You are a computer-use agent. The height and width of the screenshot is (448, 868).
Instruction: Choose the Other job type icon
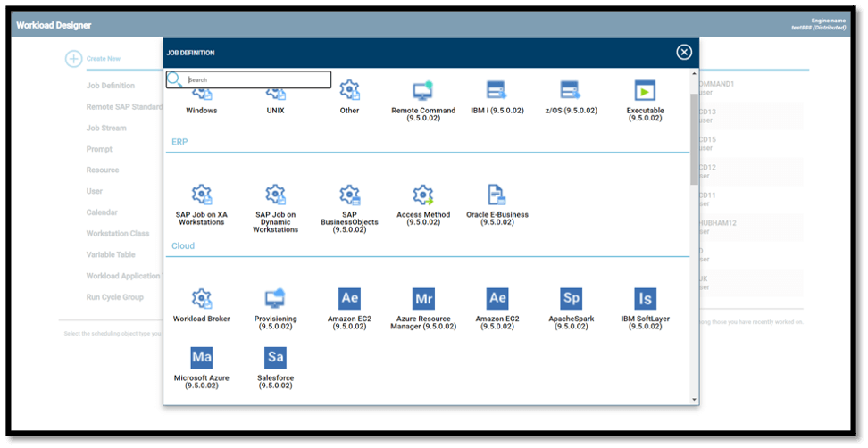coord(349,90)
